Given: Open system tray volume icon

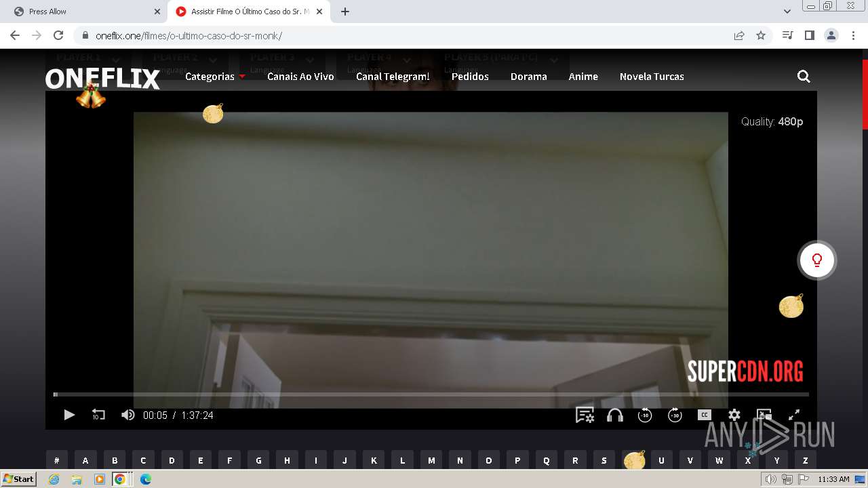Looking at the screenshot, I should point(771,479).
